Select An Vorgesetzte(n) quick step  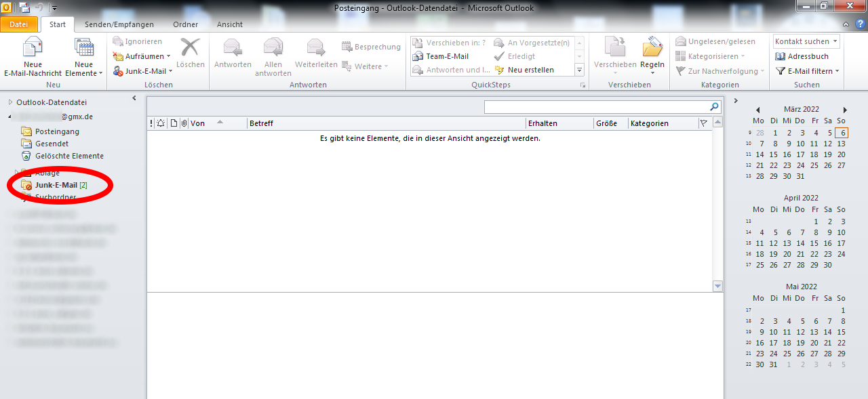pyautogui.click(x=532, y=43)
